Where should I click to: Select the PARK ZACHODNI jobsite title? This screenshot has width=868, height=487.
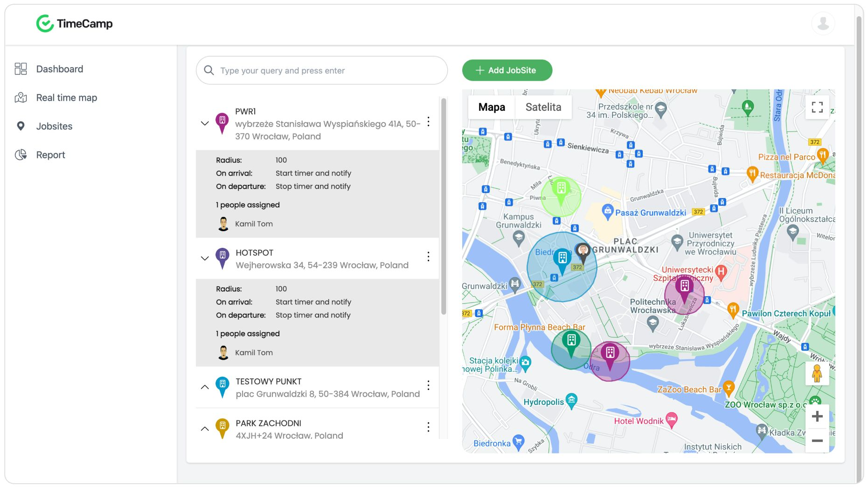coord(268,423)
